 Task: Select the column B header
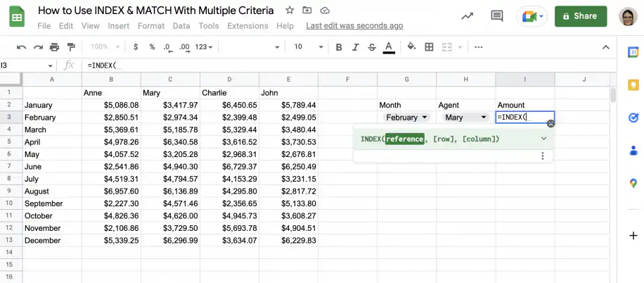point(111,79)
